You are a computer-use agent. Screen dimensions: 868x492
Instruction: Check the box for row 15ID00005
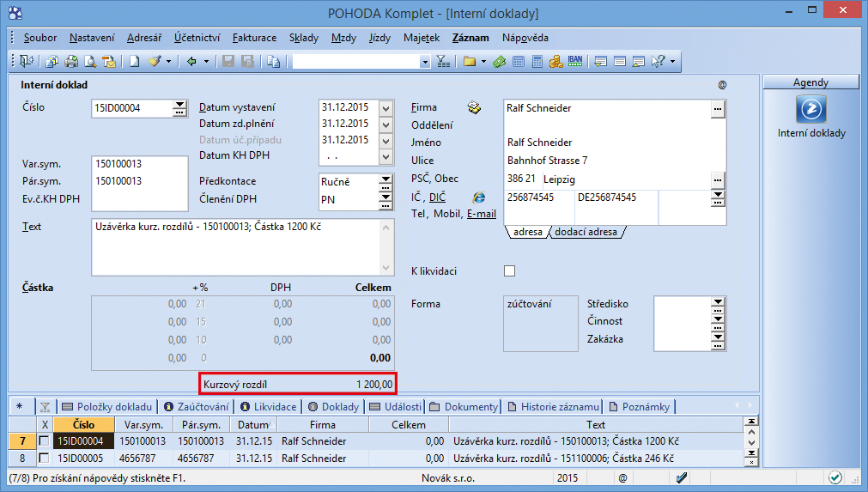coord(44,459)
